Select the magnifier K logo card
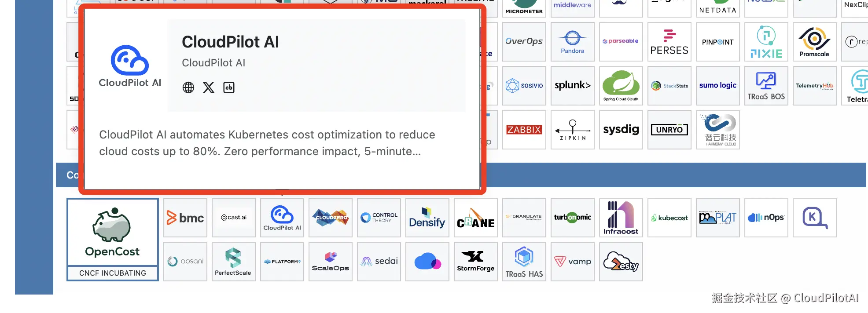The height and width of the screenshot is (313, 868). 815,218
